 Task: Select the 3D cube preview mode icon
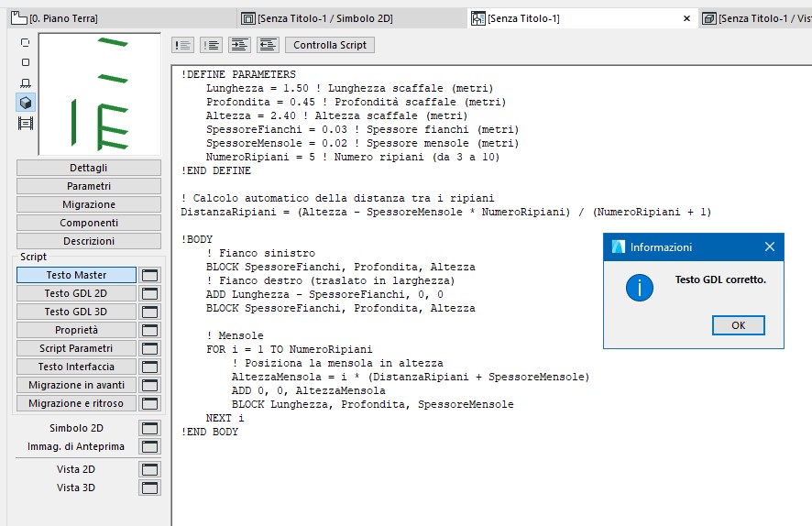coord(26,103)
